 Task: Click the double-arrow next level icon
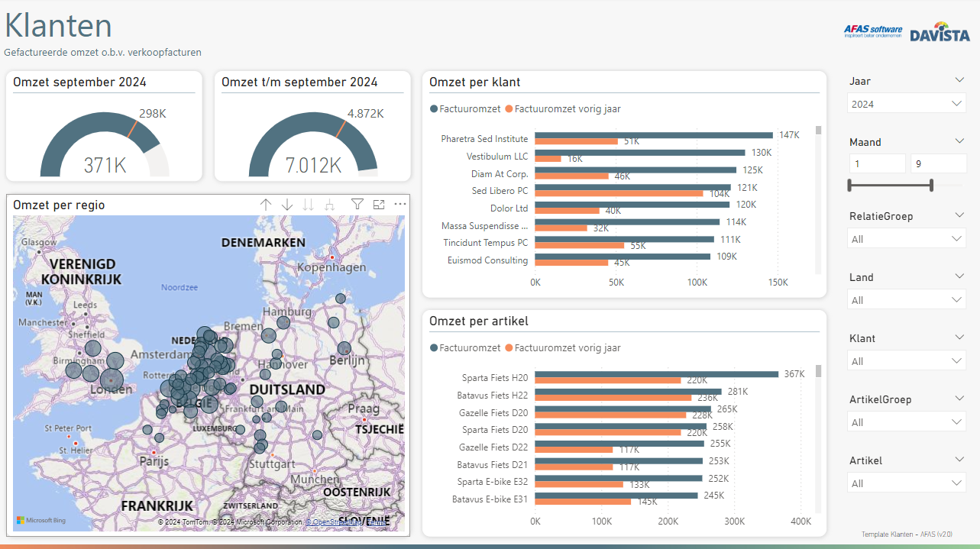point(309,205)
